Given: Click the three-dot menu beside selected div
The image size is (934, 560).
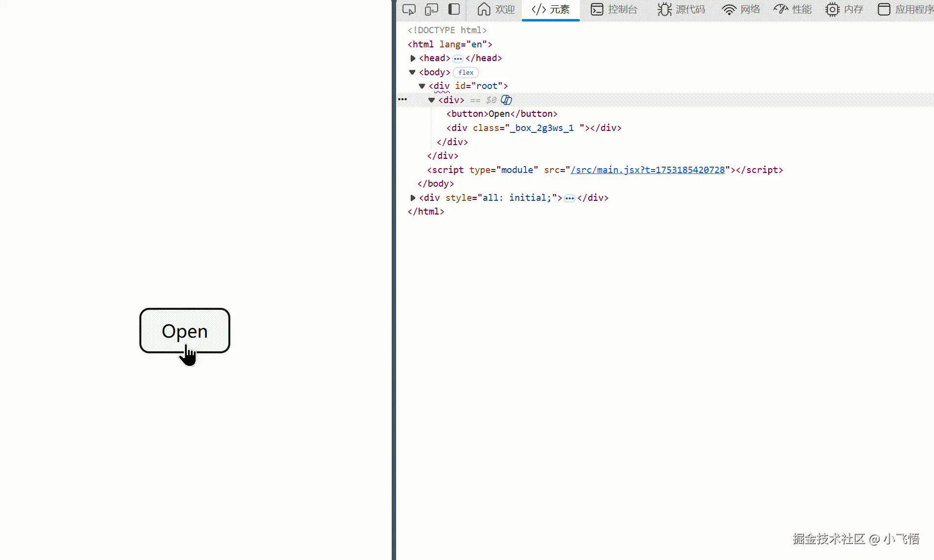Looking at the screenshot, I should [x=402, y=100].
